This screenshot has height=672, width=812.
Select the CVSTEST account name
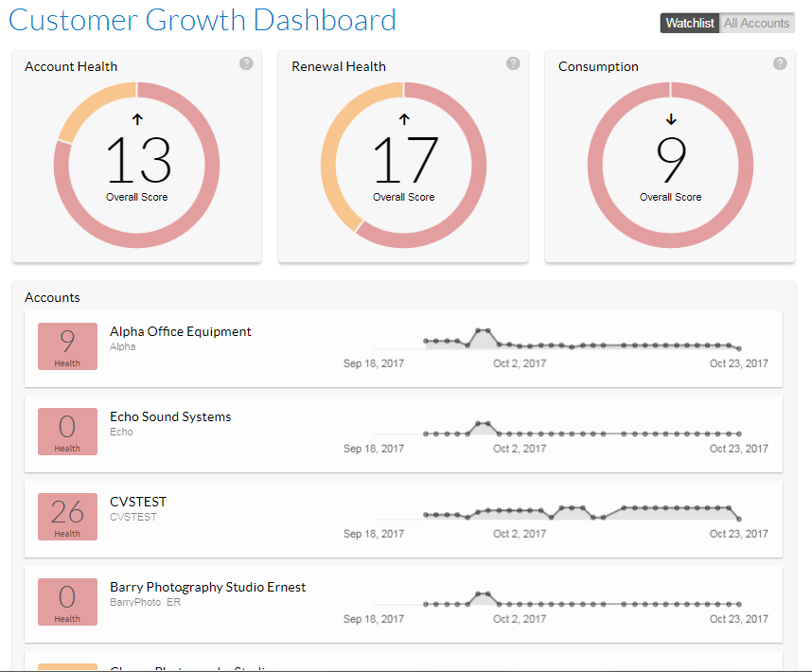tap(138, 502)
